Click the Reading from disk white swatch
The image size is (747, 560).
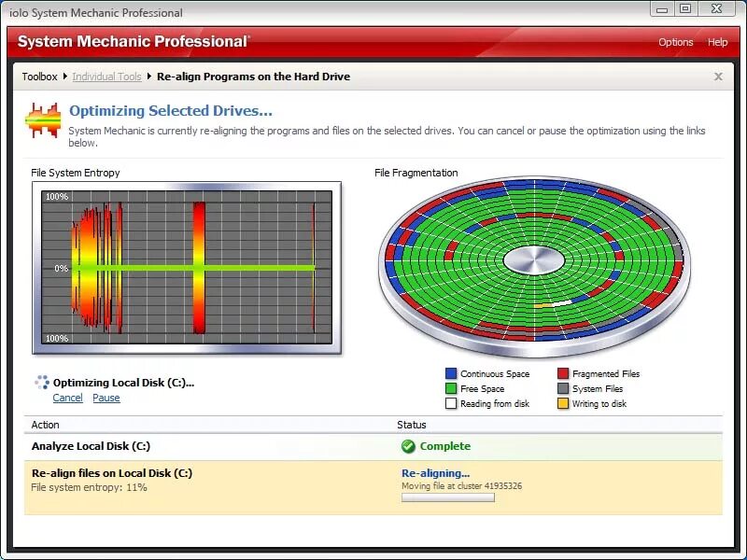pos(451,403)
